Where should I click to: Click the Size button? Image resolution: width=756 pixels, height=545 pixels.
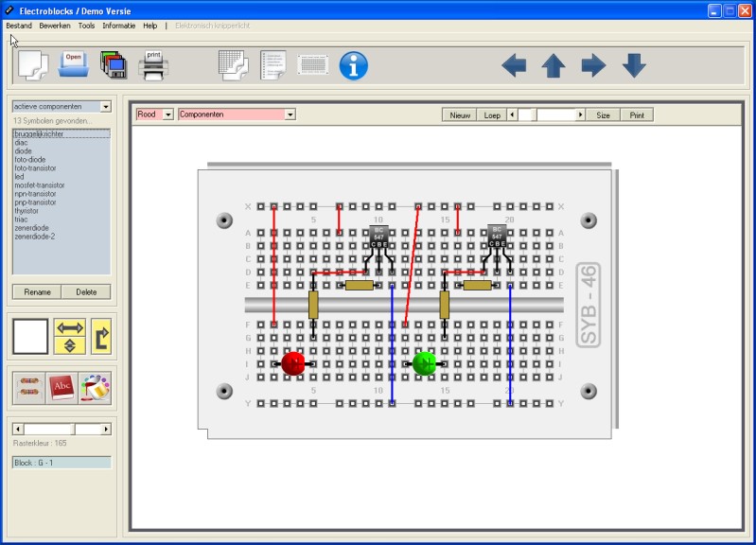point(603,115)
